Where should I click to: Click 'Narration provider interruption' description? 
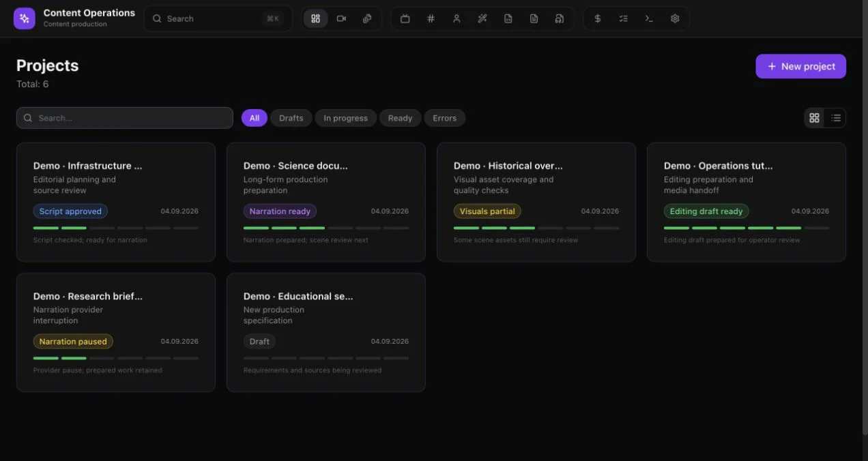pos(68,315)
